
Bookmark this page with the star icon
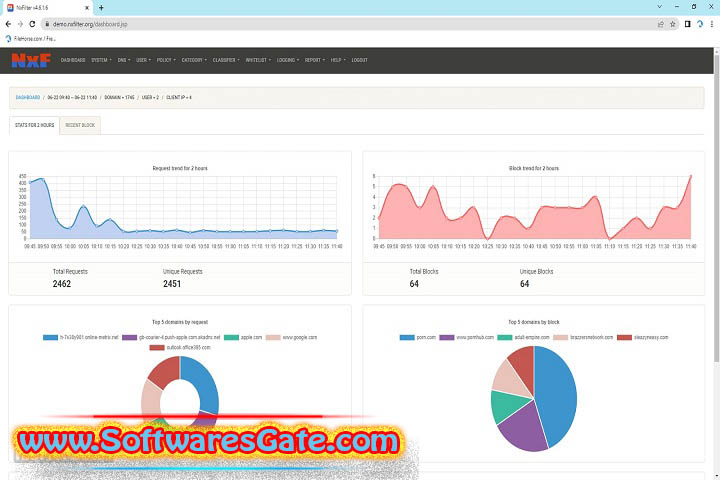pos(673,24)
